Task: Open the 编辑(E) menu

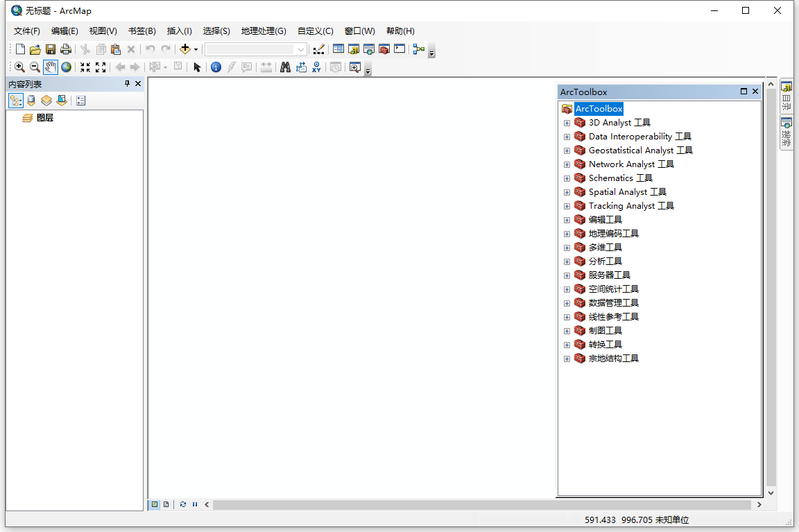Action: (65, 31)
